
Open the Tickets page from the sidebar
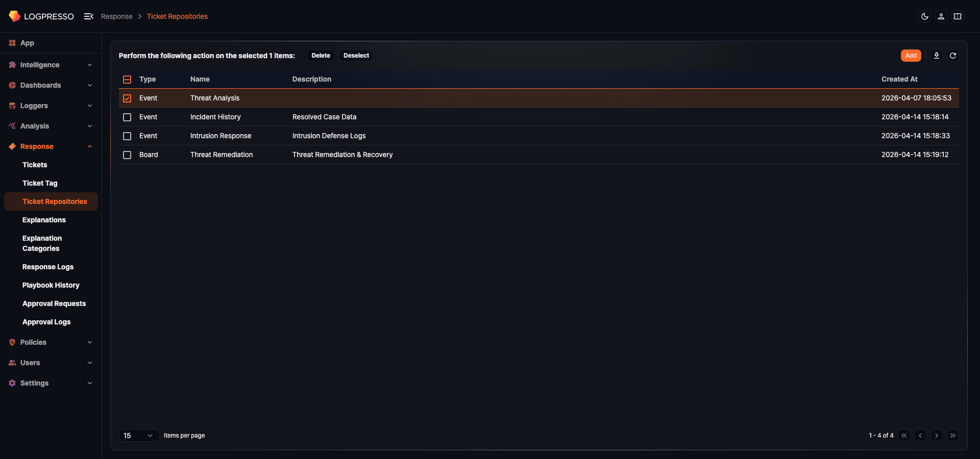point(35,165)
